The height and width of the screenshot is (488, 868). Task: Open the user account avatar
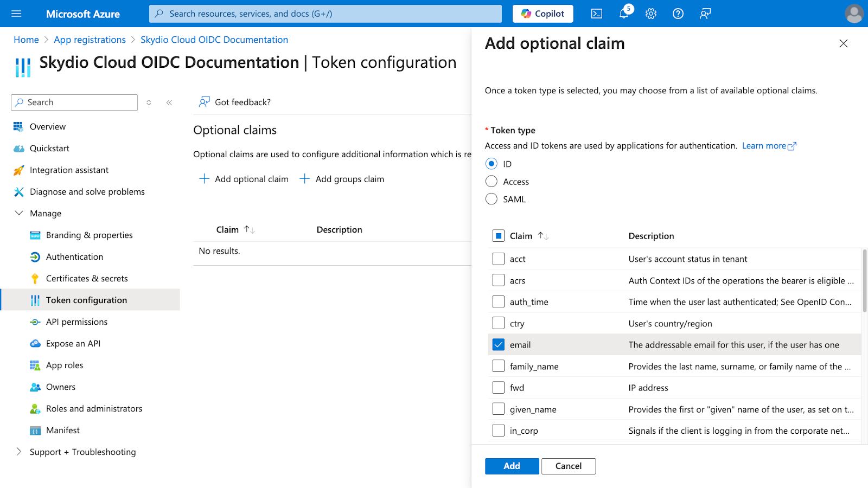pos(854,14)
